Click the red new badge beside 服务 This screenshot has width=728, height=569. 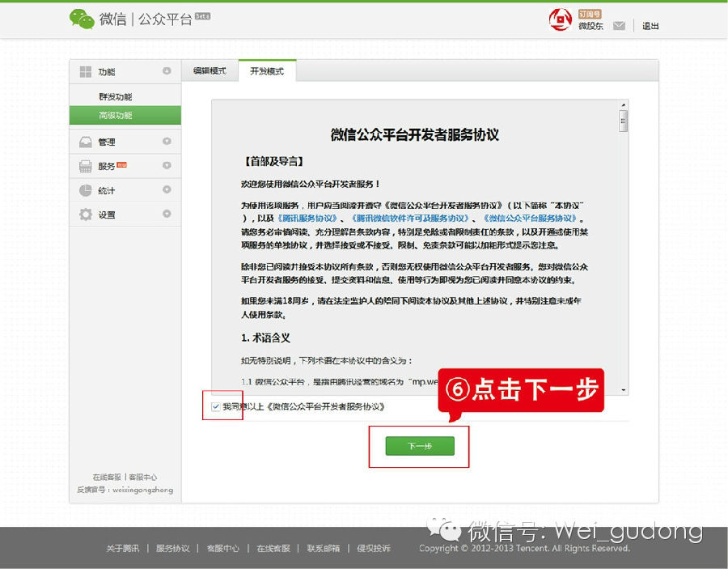(121, 164)
